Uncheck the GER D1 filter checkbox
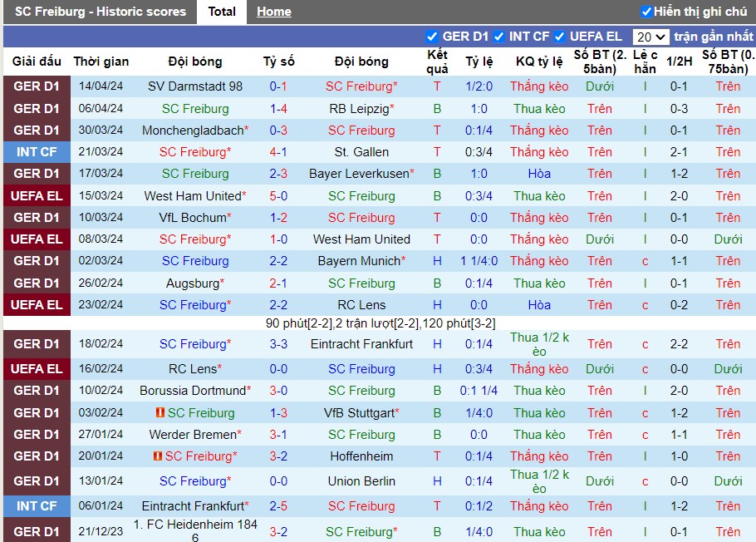756x542 pixels. pyautogui.click(x=432, y=37)
